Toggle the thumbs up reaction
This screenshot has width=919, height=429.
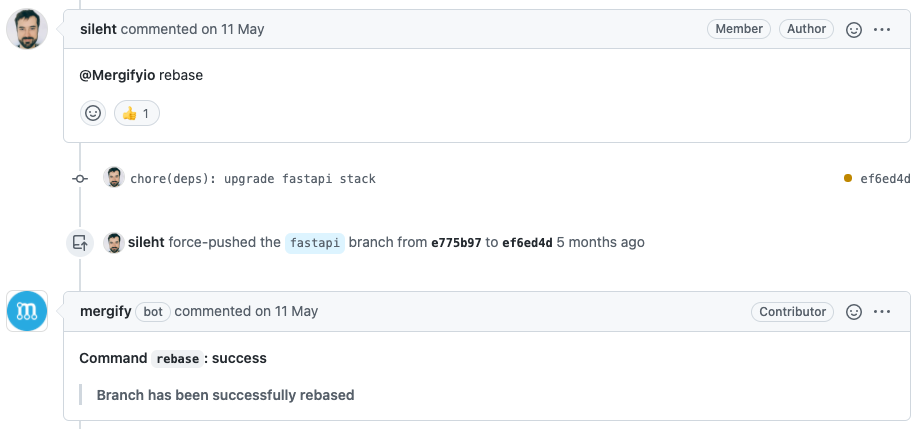(x=137, y=113)
